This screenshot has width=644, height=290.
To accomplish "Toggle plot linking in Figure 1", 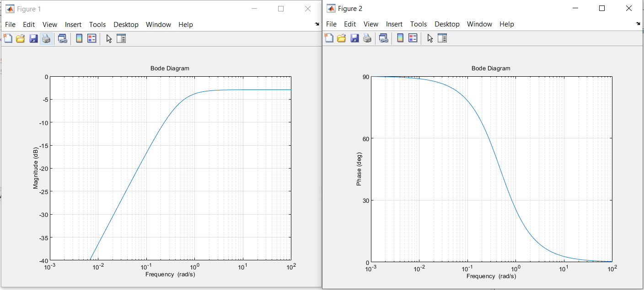I will coord(62,38).
